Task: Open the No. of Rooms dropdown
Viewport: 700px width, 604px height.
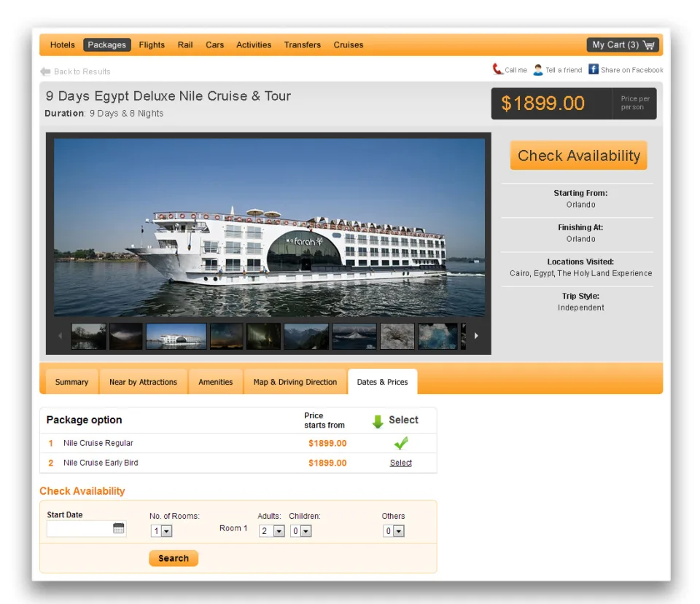Action: pyautogui.click(x=161, y=531)
